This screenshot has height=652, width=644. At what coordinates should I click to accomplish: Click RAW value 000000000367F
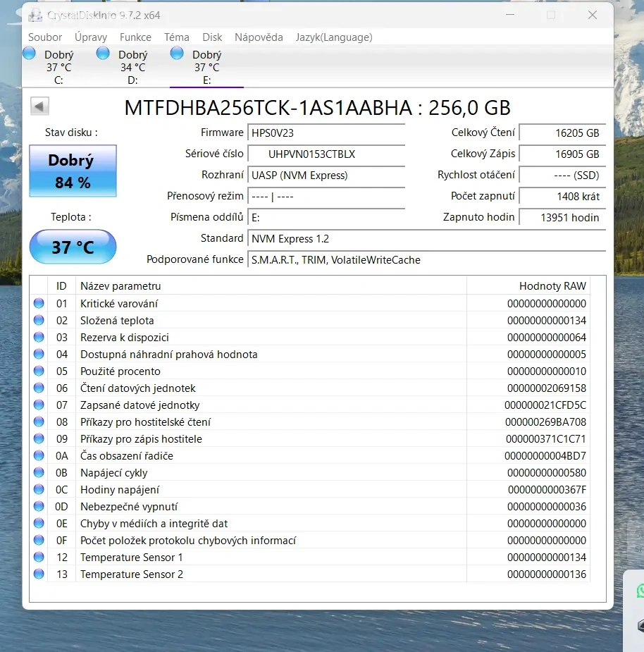[547, 490]
